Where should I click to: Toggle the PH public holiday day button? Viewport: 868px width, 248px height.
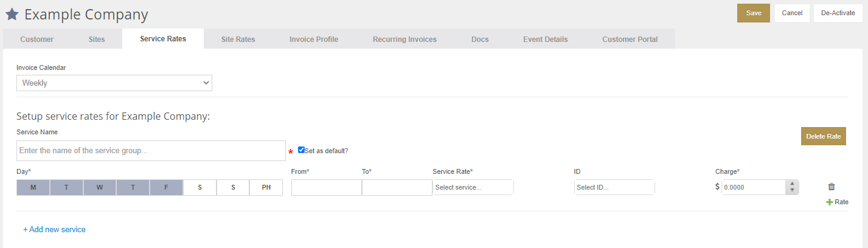click(266, 187)
